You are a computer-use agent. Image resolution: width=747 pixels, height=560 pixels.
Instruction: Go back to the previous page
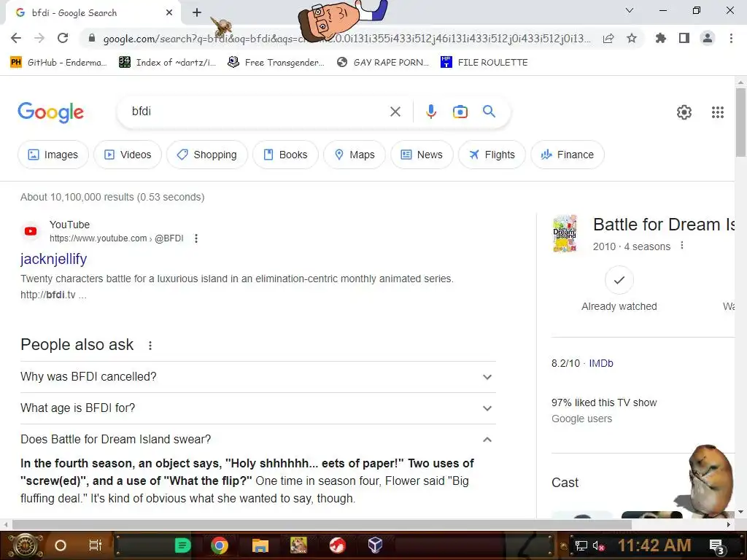16,38
